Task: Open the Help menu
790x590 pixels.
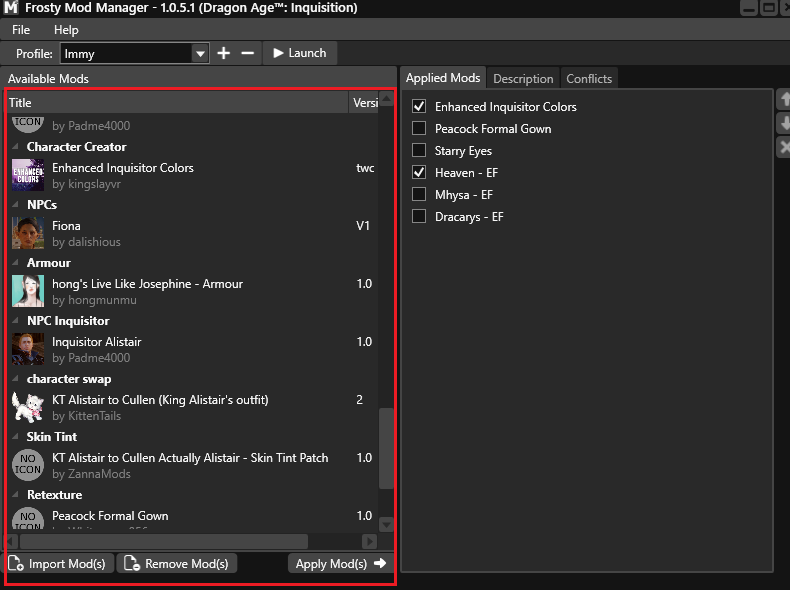Action: click(x=66, y=30)
